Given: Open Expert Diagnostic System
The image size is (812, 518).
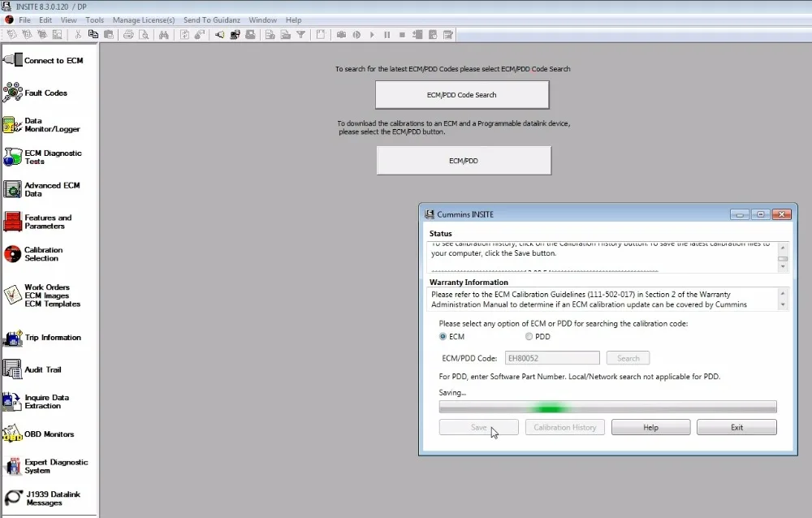Looking at the screenshot, I should coord(45,466).
